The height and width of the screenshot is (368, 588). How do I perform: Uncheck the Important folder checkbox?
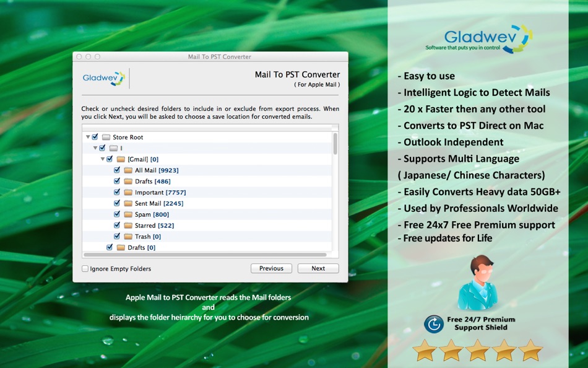point(117,192)
